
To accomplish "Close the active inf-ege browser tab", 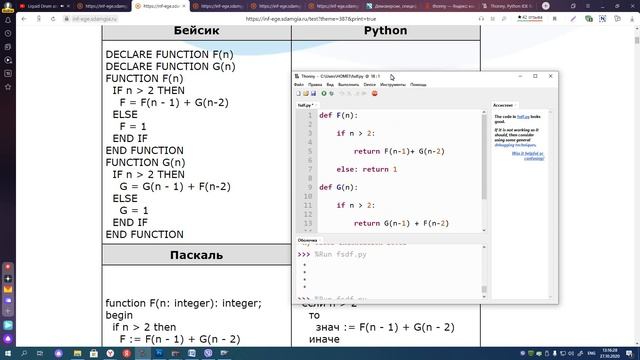I will (x=184, y=6).
